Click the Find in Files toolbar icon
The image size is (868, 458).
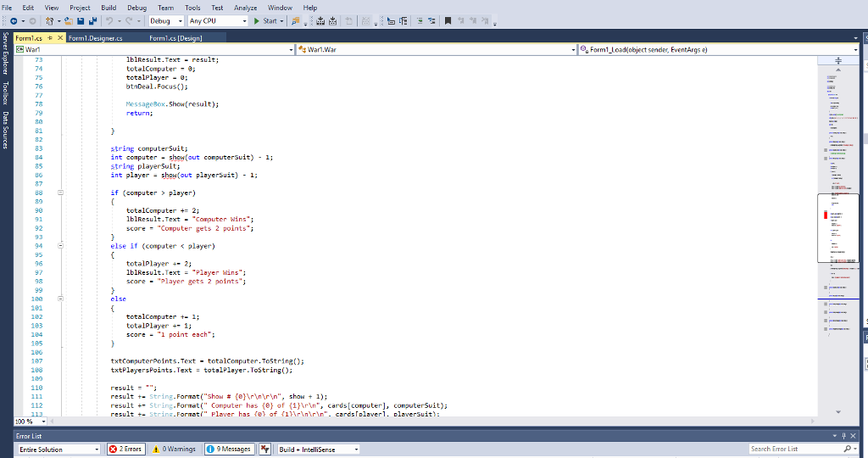[295, 21]
